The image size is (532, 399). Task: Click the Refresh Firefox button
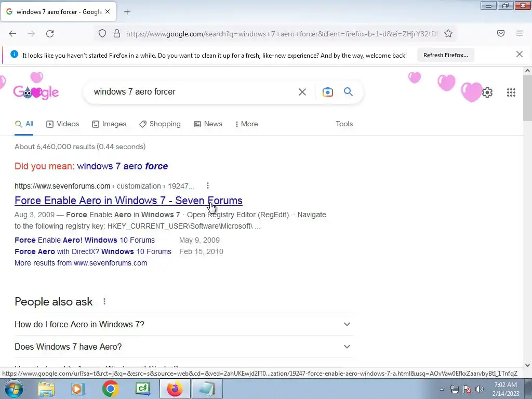click(445, 55)
